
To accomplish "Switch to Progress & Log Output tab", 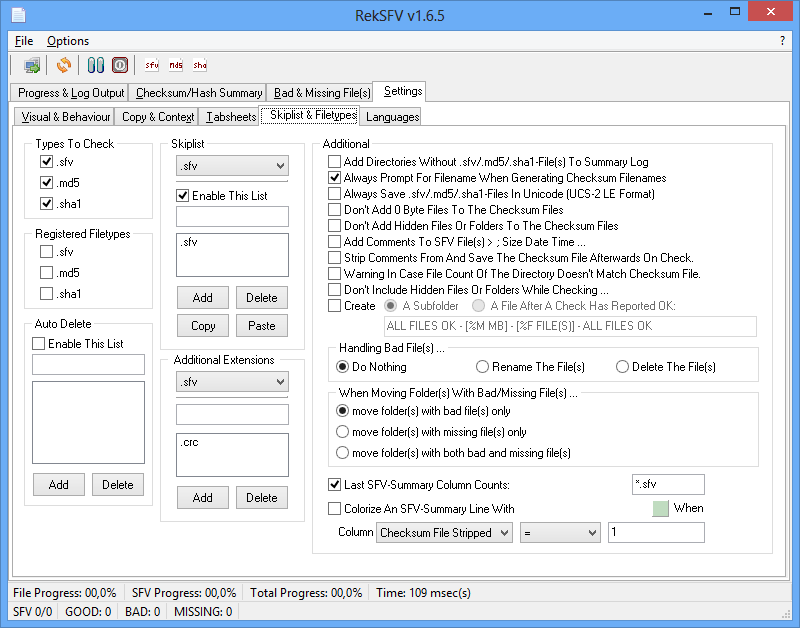I will click(69, 93).
